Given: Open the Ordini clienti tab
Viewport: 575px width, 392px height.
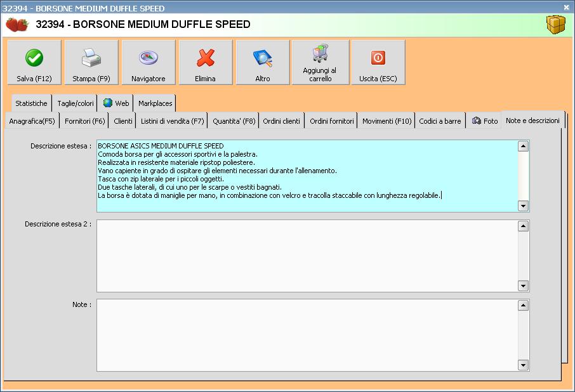Looking at the screenshot, I should pyautogui.click(x=281, y=121).
